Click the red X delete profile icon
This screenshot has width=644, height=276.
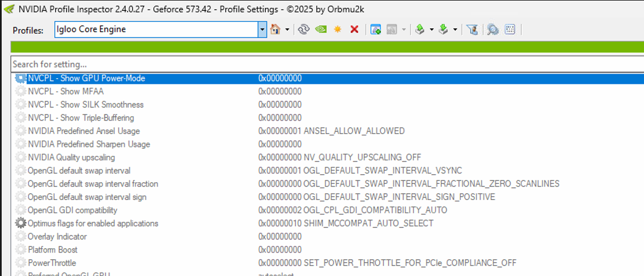tap(354, 30)
